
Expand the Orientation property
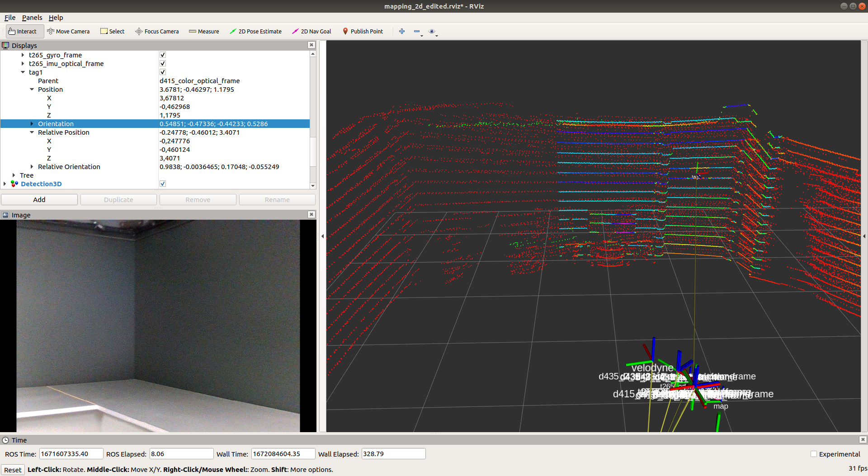(x=32, y=124)
